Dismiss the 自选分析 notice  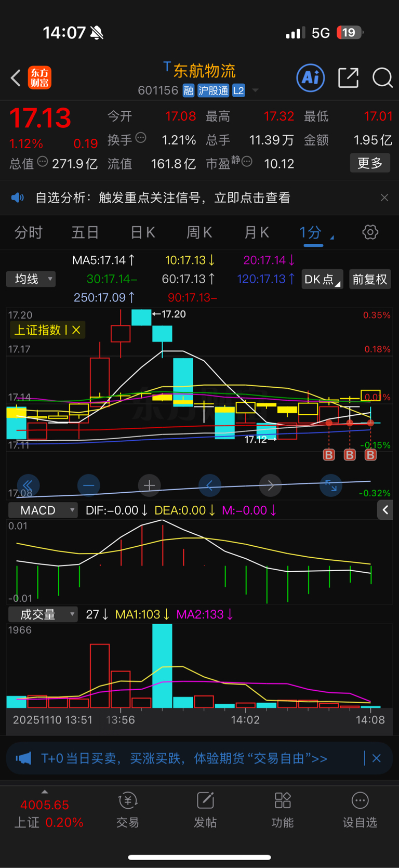tap(384, 198)
